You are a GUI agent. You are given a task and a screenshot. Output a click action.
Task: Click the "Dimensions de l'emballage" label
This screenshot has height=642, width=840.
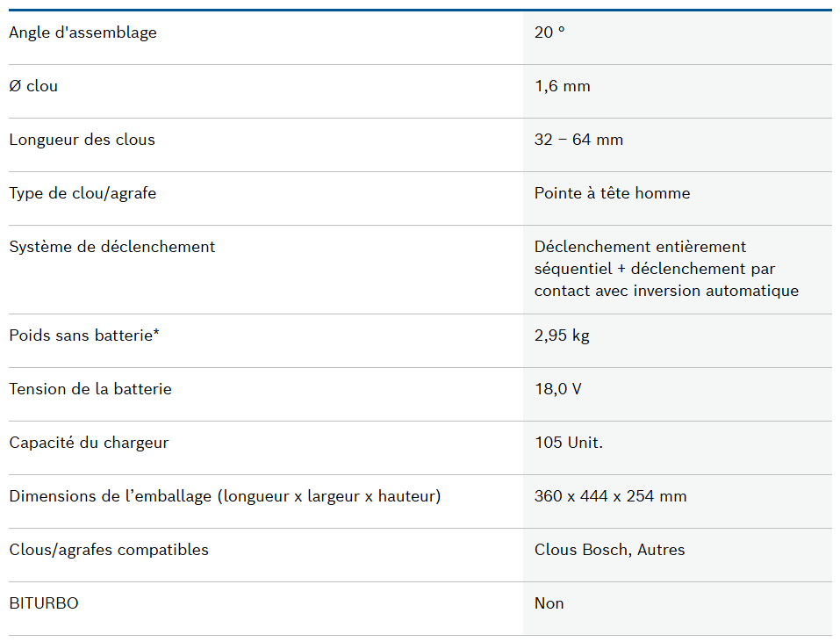[225, 497]
